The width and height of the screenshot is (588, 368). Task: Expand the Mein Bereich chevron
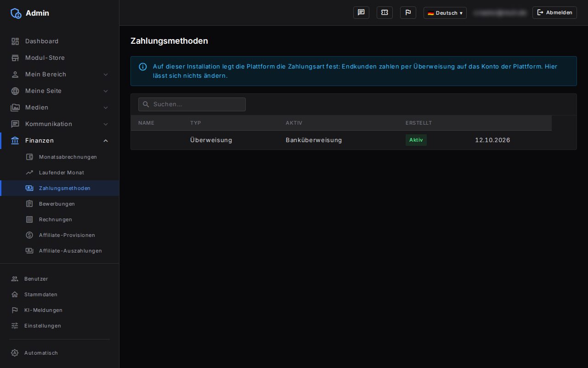(106, 75)
